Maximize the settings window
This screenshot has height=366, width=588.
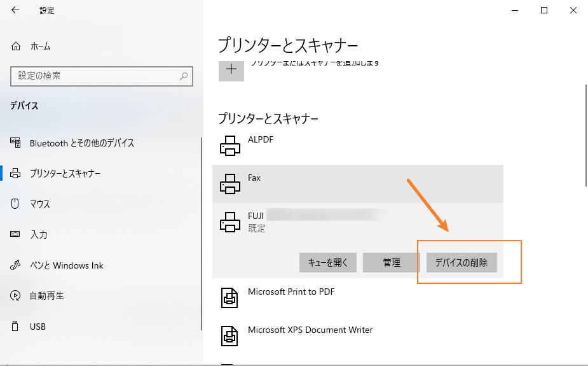(544, 11)
